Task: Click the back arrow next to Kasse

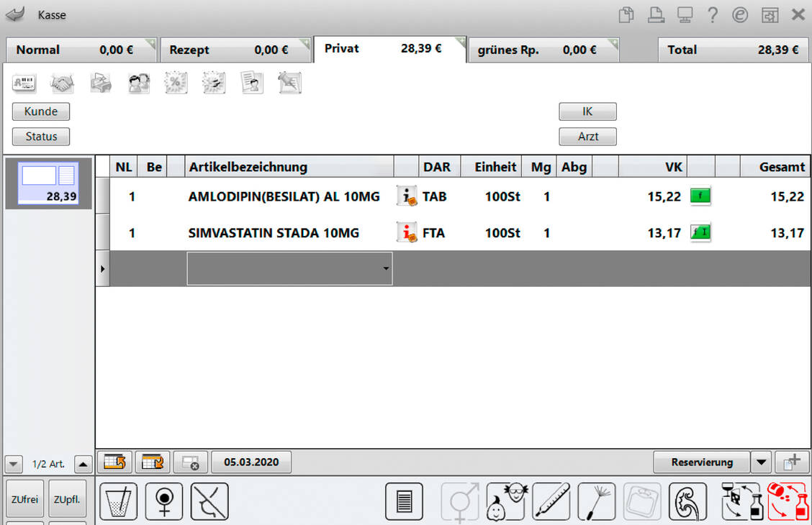Action: tap(15, 14)
